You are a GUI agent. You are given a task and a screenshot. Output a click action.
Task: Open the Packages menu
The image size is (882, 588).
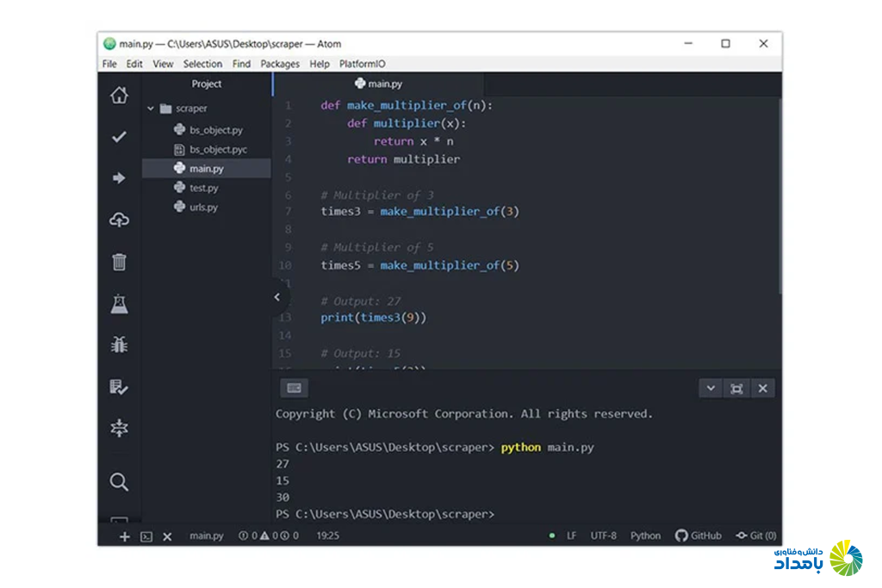pos(280,64)
